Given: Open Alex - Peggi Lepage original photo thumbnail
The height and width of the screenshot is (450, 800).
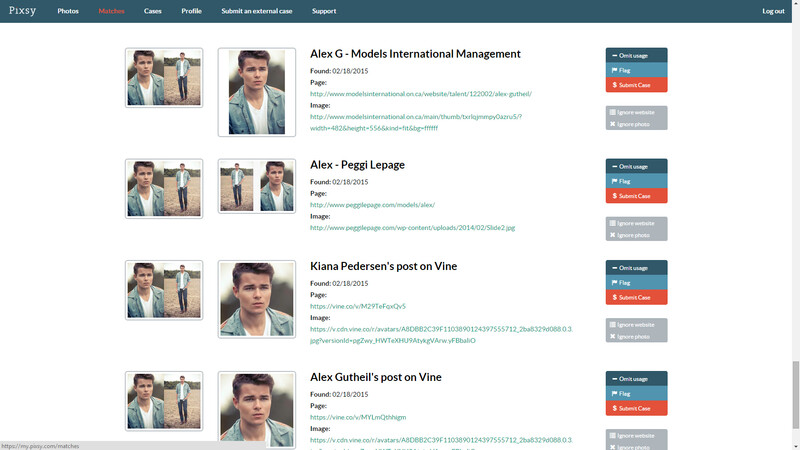Looking at the screenshot, I should (x=164, y=188).
